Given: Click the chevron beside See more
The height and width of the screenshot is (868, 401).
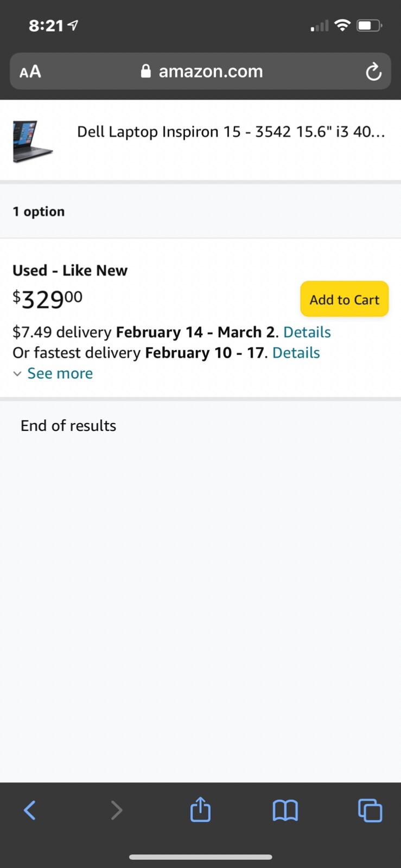Looking at the screenshot, I should click(x=17, y=374).
